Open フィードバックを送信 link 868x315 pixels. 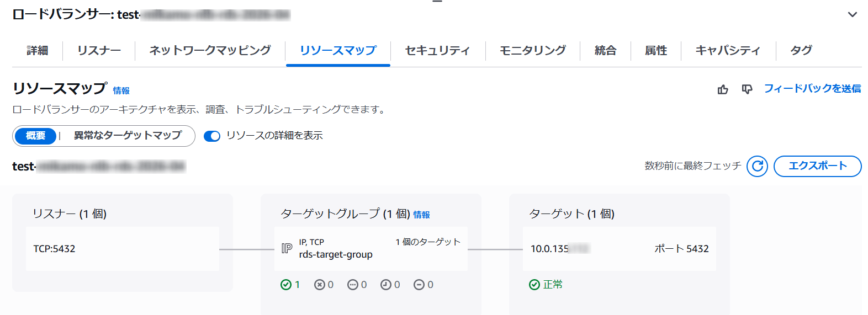812,89
